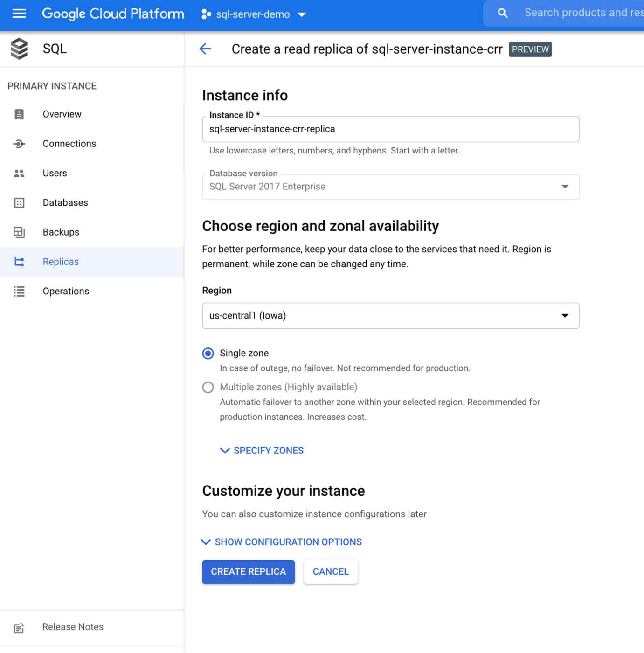Click the Instance ID input field
Viewport: 644px width, 653px height.
[x=390, y=129]
